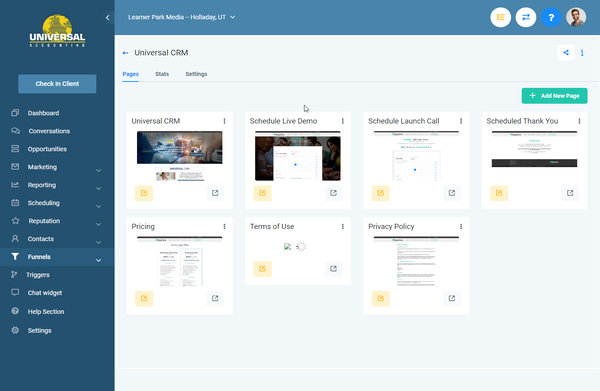Viewport: 600px width, 391px height.
Task: Open the help question mark button
Action: pos(551,18)
